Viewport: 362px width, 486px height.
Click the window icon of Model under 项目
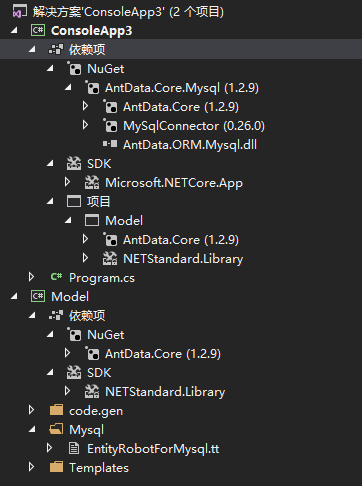pos(92,220)
